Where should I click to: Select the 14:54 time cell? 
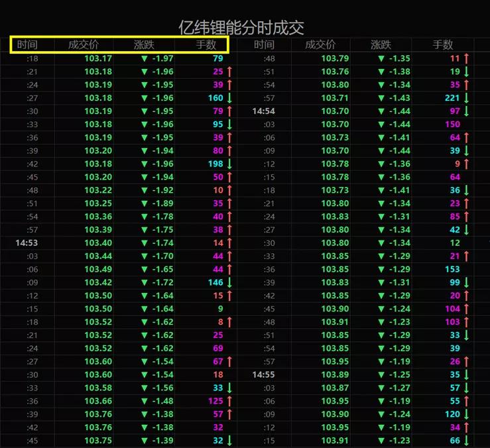pos(263,111)
